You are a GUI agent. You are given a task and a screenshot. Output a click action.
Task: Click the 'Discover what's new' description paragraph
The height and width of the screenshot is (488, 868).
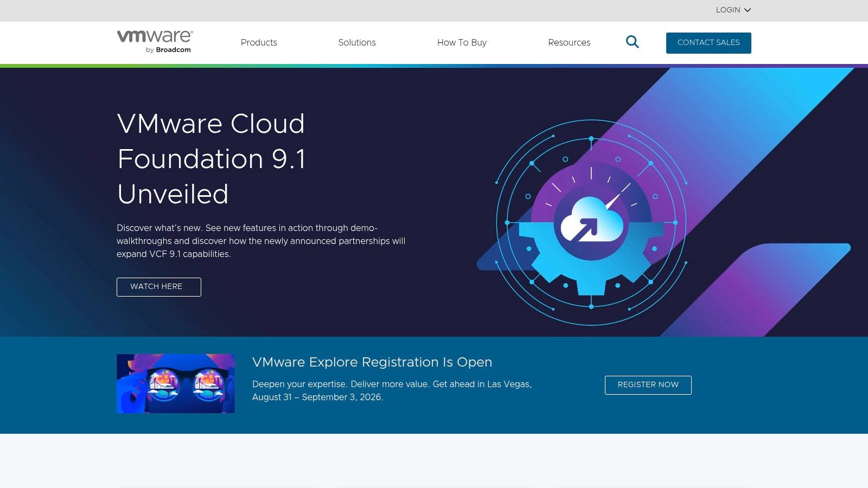(261, 241)
